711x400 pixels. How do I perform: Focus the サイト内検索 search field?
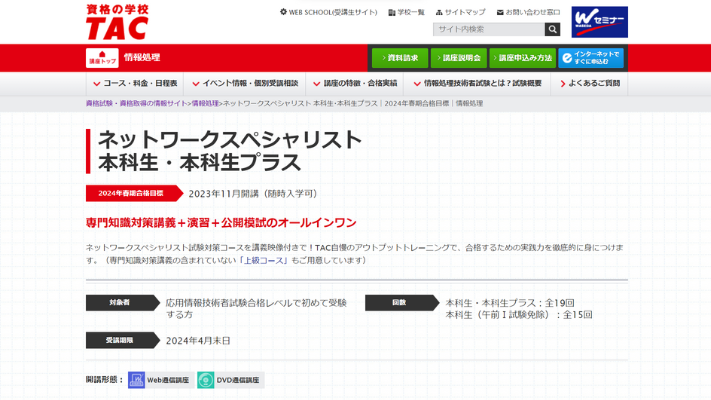[x=488, y=29]
